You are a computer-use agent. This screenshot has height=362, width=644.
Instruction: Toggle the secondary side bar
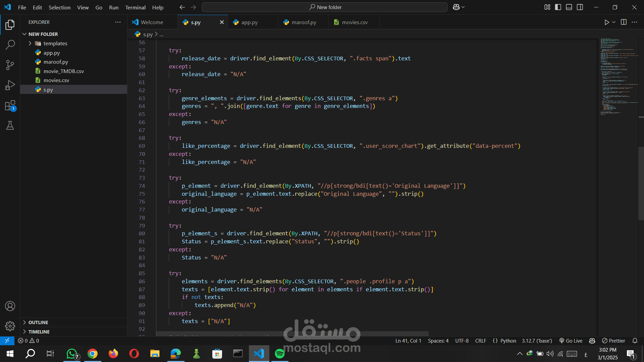(580, 7)
